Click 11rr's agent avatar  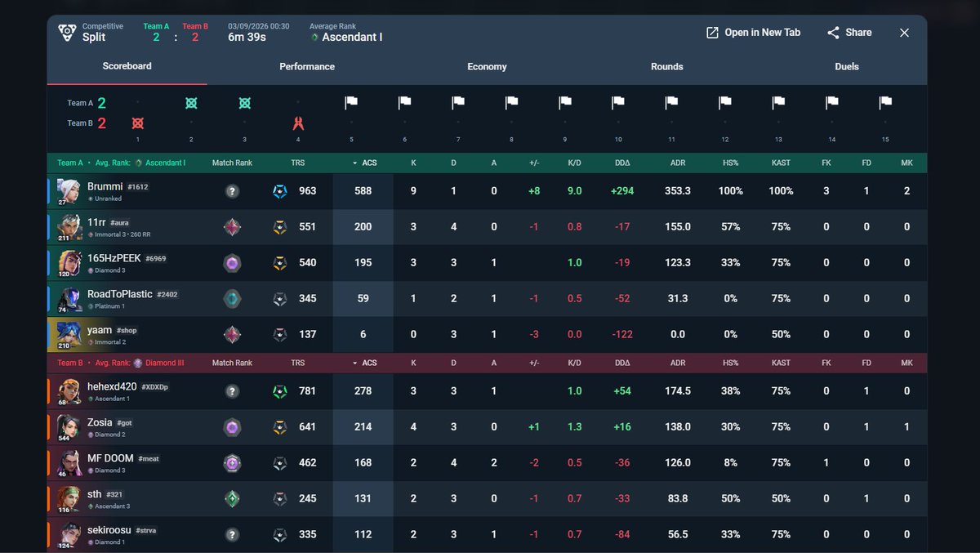click(x=69, y=227)
